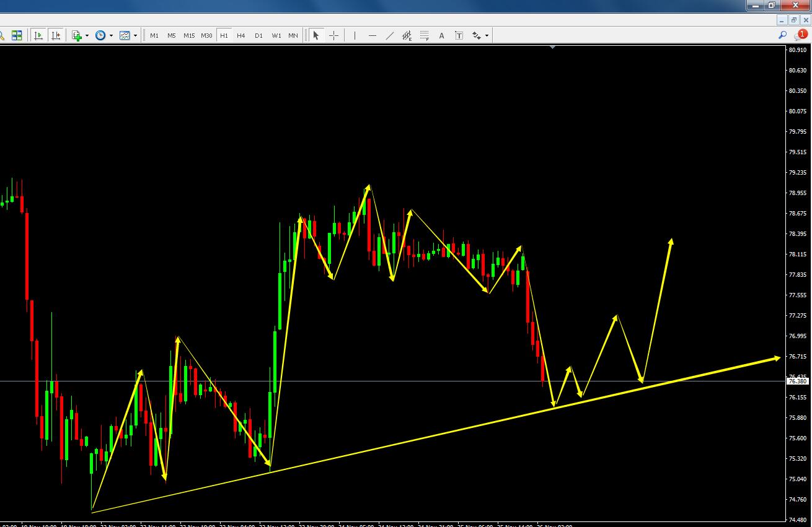Click the 75.040 price scale value
This screenshot has width=812, height=527.
pos(797,479)
